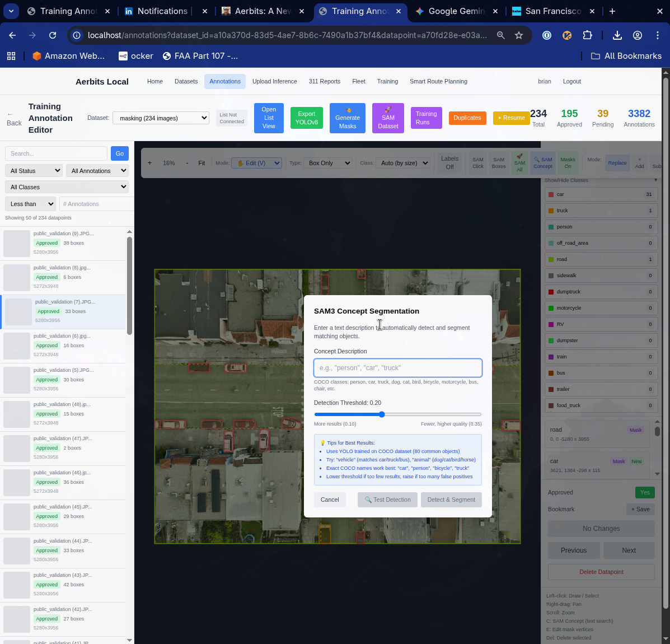Open the Smart Route Planning menu item

coord(438,81)
